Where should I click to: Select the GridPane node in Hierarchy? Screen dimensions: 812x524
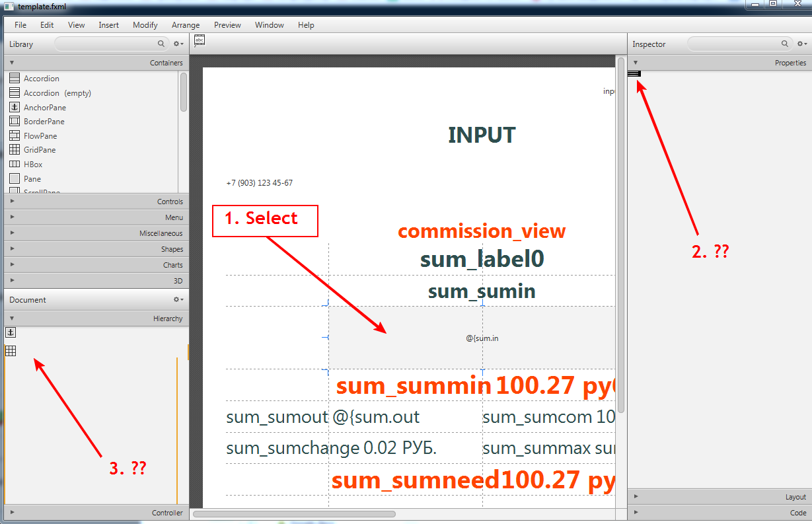tap(11, 351)
